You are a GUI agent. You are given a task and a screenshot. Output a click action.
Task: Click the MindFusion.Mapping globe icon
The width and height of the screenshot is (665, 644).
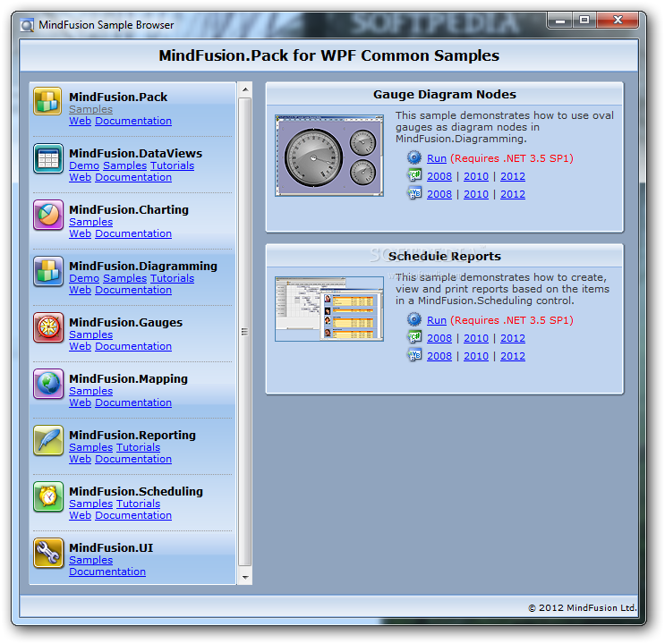48,384
